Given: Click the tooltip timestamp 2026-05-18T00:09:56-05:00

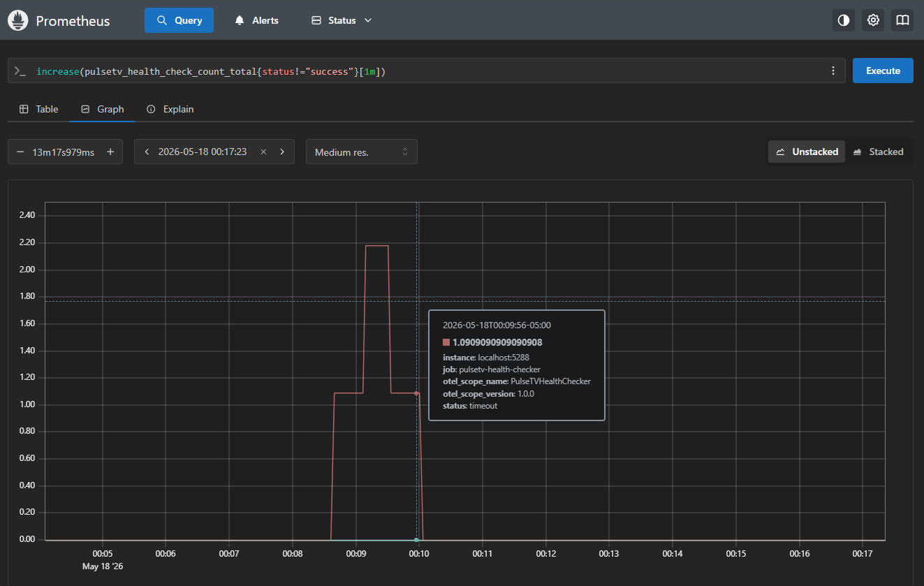Looking at the screenshot, I should tap(497, 325).
